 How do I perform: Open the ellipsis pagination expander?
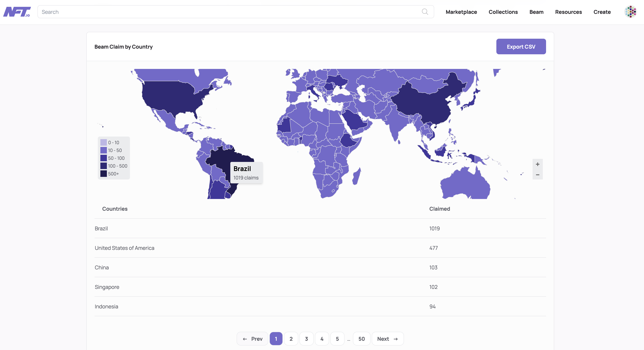[349, 339]
